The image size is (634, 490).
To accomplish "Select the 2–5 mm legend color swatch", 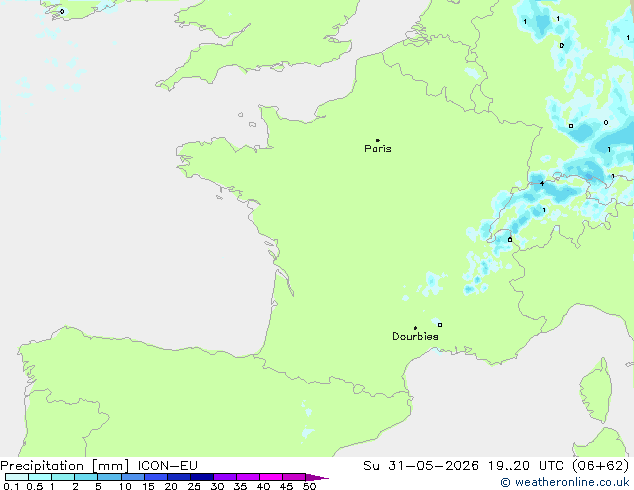I will coord(86,477).
